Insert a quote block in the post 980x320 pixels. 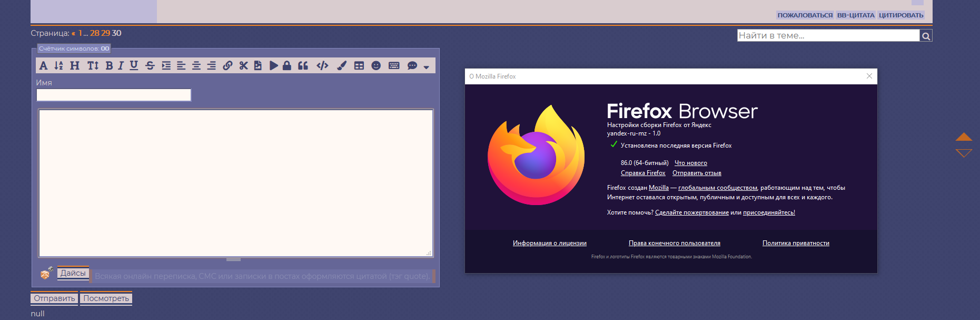point(303,65)
